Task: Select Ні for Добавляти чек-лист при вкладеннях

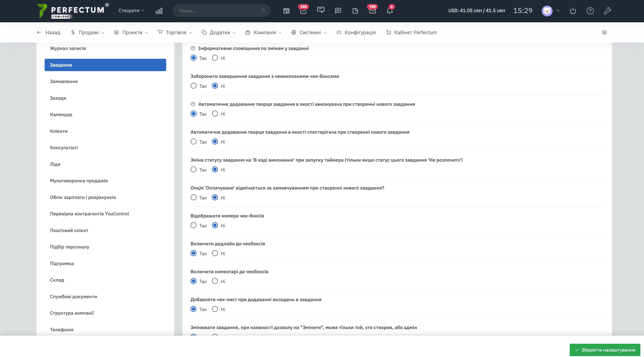Action: click(x=215, y=309)
